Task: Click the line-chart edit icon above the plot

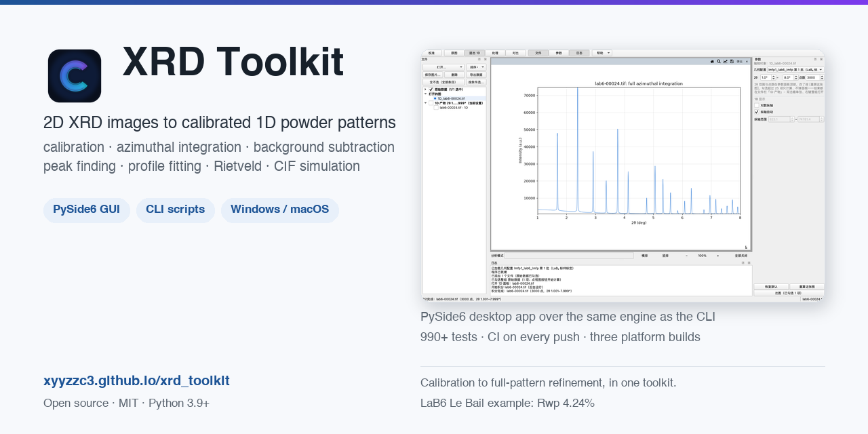Action: (x=726, y=62)
